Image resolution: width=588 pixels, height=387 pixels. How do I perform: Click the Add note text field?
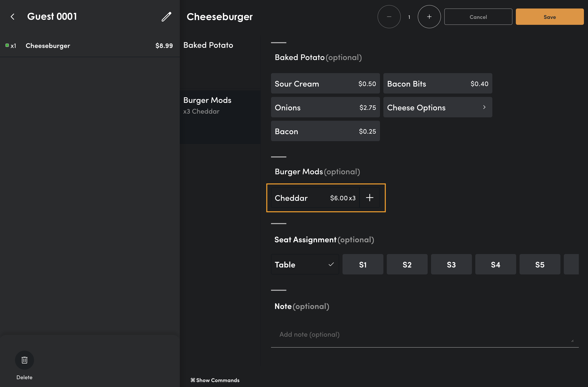coord(425,335)
